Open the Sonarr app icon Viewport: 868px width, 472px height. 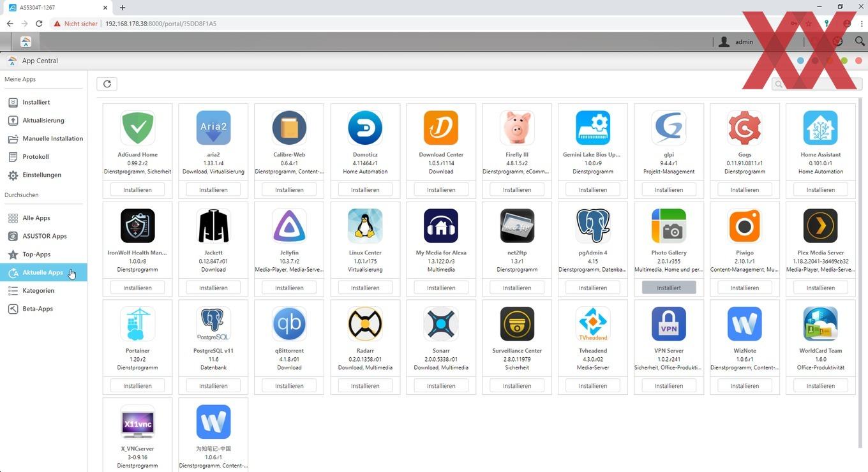pos(441,324)
